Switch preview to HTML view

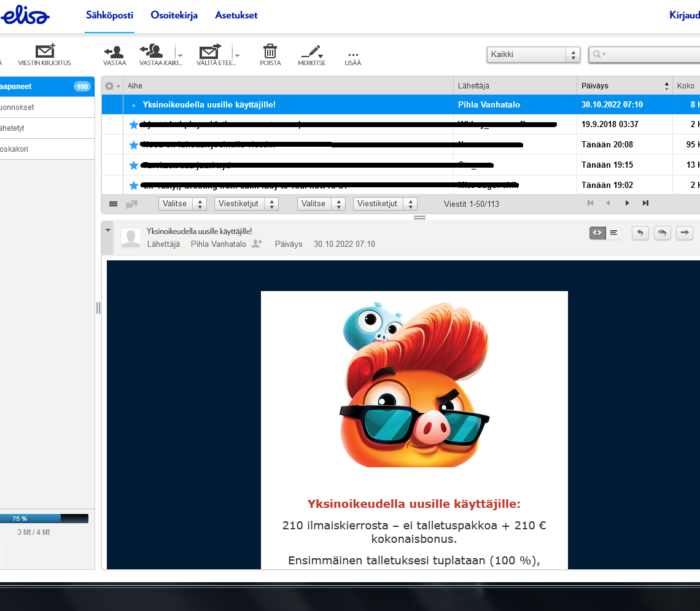(x=597, y=233)
